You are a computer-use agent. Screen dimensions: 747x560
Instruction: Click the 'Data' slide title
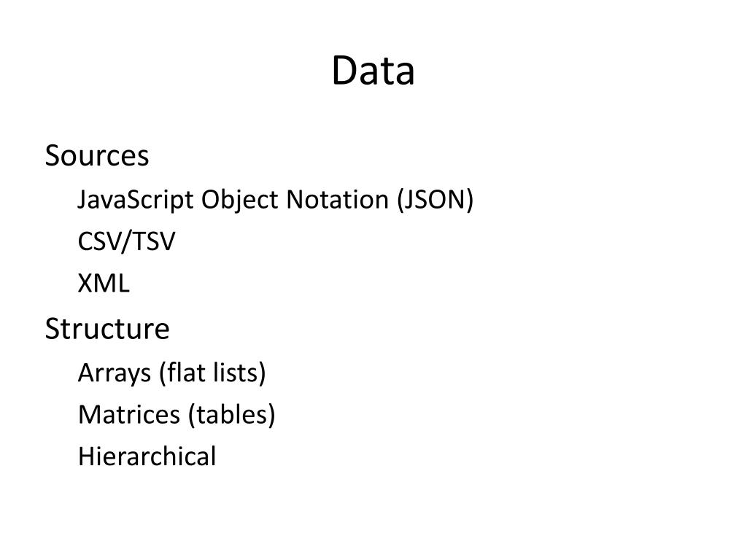click(x=373, y=71)
